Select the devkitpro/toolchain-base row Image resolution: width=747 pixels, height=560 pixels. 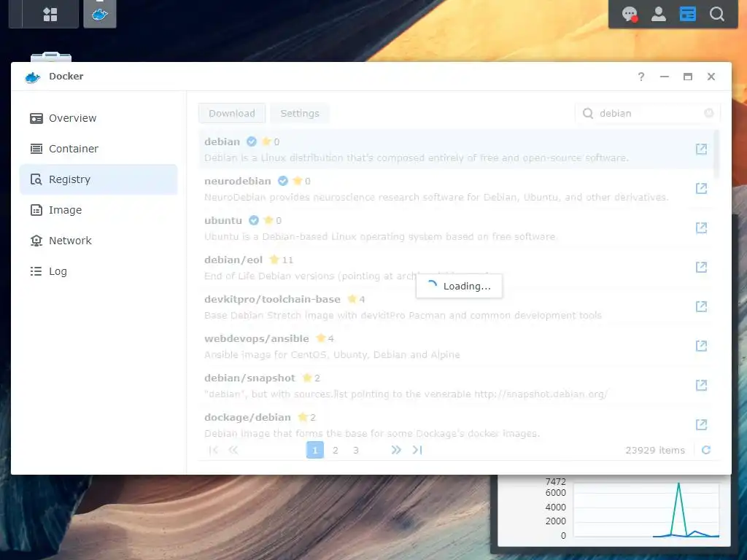pos(456,307)
